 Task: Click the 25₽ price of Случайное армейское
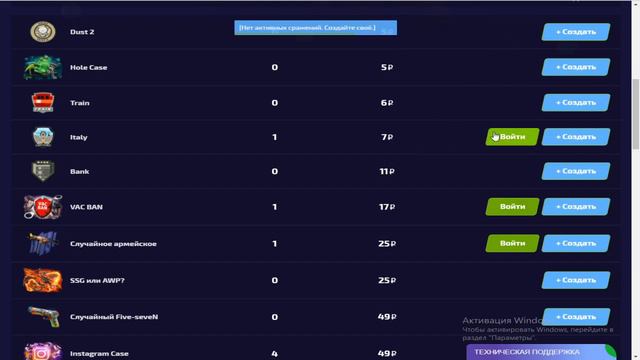pos(387,243)
